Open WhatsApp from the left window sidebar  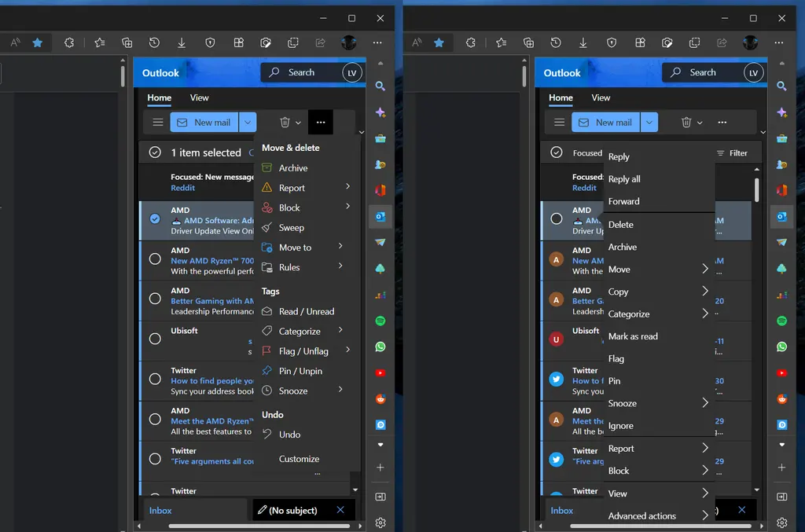point(380,347)
